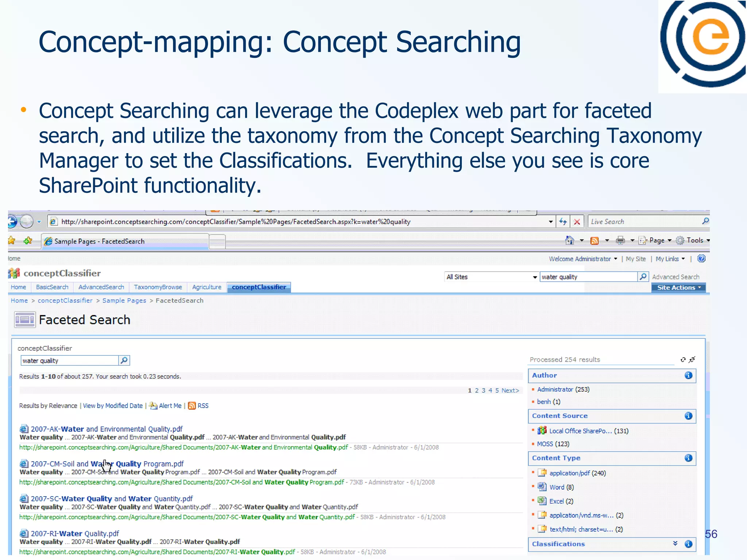
Task: Click the conceptClassifier water quality search field
Action: (x=70, y=361)
